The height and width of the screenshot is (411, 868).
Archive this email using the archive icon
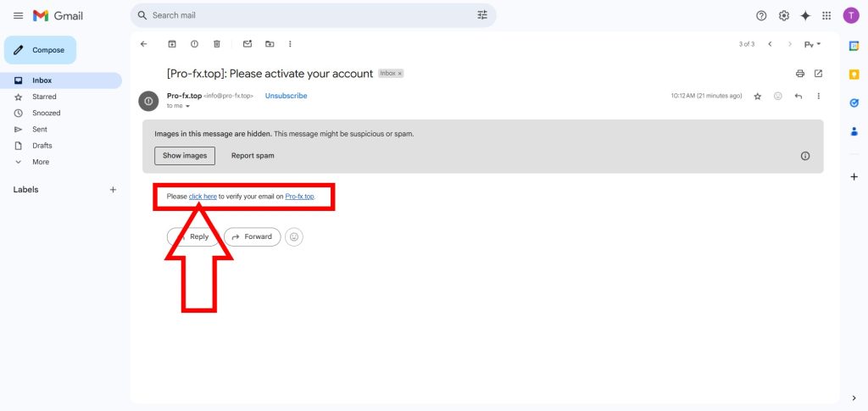pyautogui.click(x=172, y=44)
